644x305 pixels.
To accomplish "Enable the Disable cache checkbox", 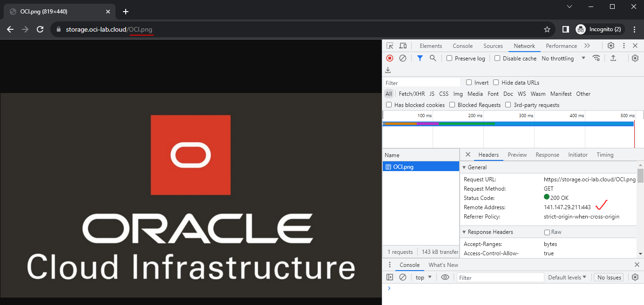I will coord(497,59).
